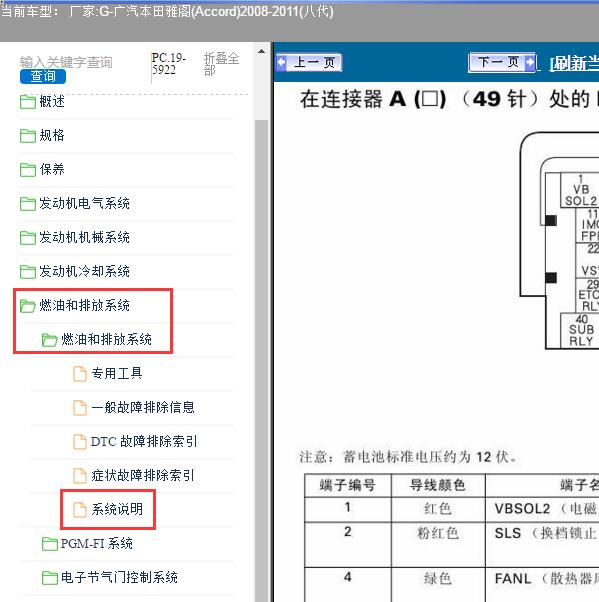599x602 pixels.
Task: Click the PGM-FI 系统 folder icon
Action: (50, 544)
